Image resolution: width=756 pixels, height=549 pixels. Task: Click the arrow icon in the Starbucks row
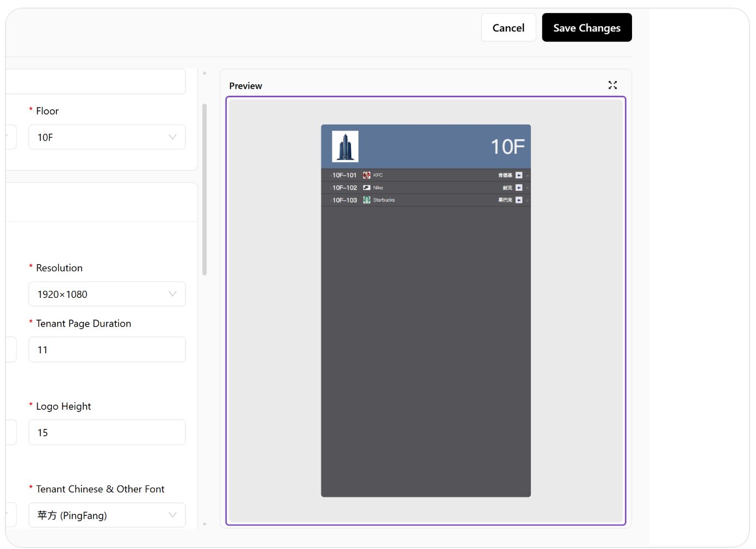519,200
